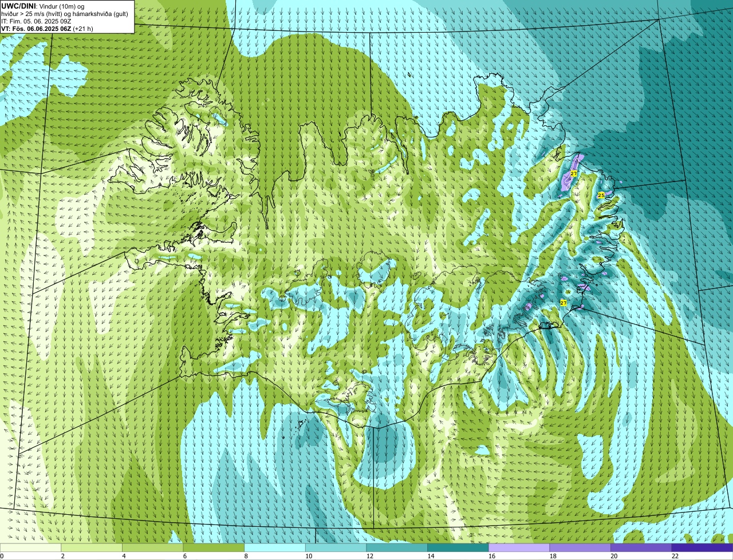Click the '22' tick label on the scale
The height and width of the screenshot is (560, 733).
coord(675,556)
